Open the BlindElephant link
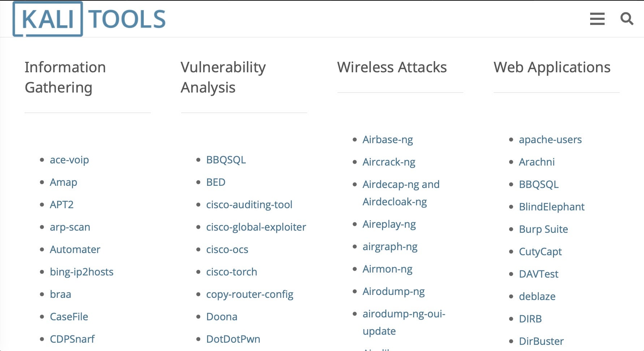Viewport: 644px width, 351px height. coord(551,207)
